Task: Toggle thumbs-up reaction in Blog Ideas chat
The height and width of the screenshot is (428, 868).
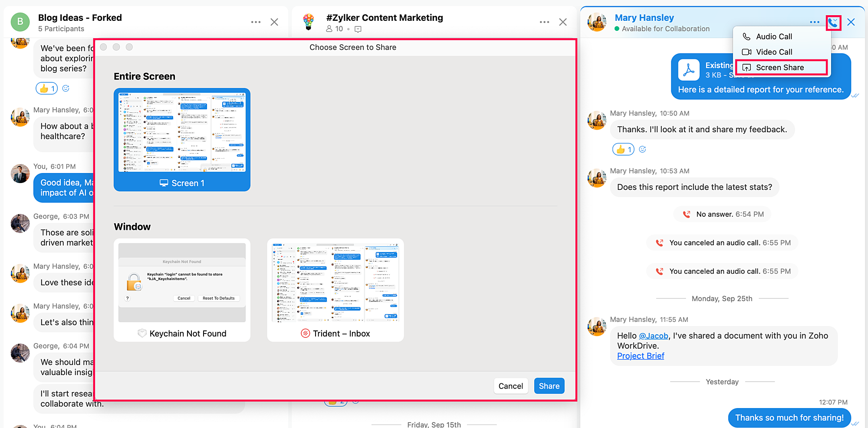Action: pyautogui.click(x=47, y=88)
